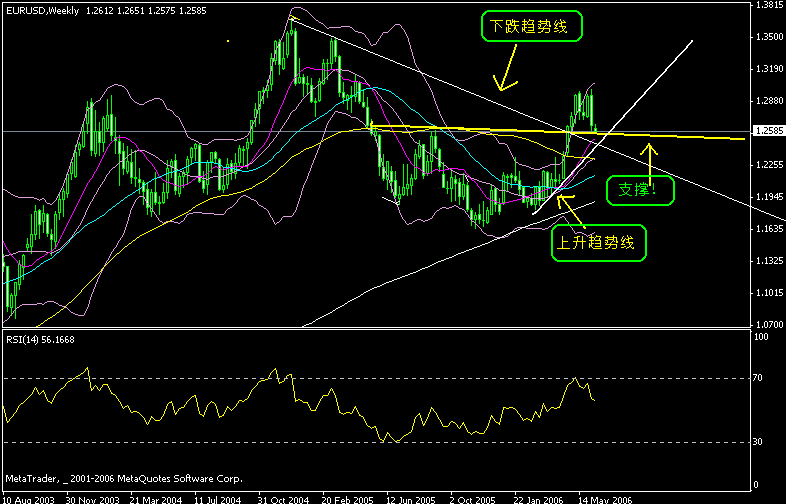
Task: Select the 10 Aug 2003 date label
Action: pyautogui.click(x=28, y=500)
